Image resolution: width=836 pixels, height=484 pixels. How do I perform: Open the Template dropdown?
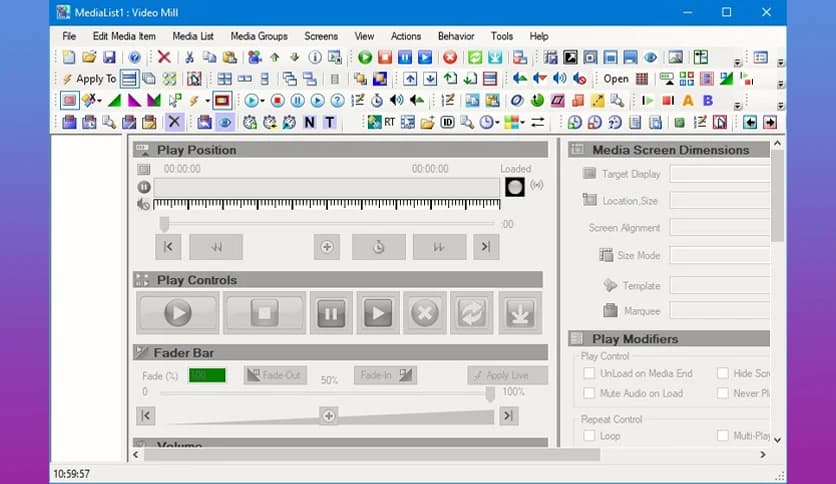(x=719, y=286)
